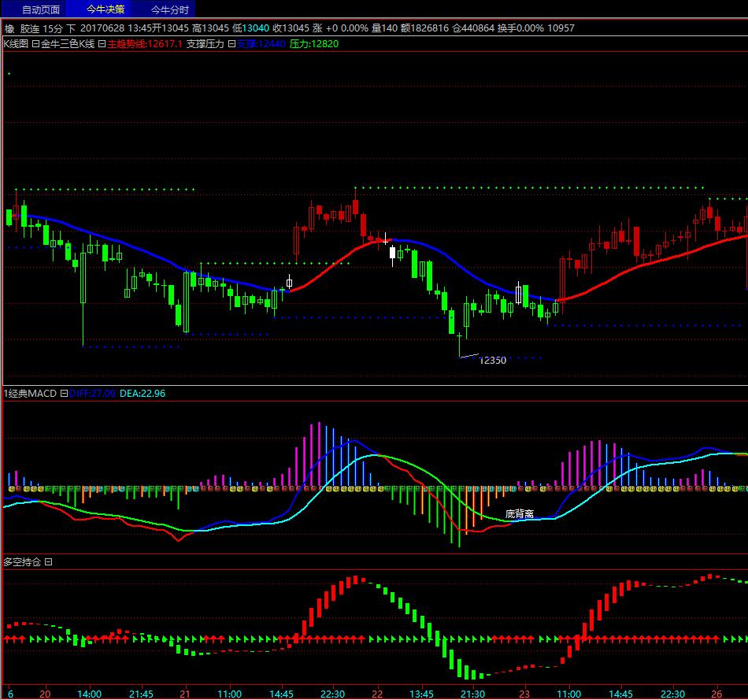
Task: Click the 21:45 label on time axis
Action: (x=140, y=694)
